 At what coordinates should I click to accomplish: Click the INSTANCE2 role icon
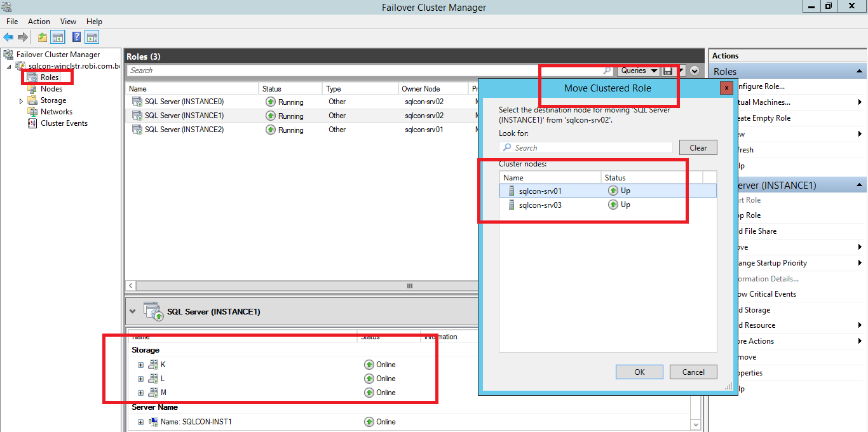[137, 130]
